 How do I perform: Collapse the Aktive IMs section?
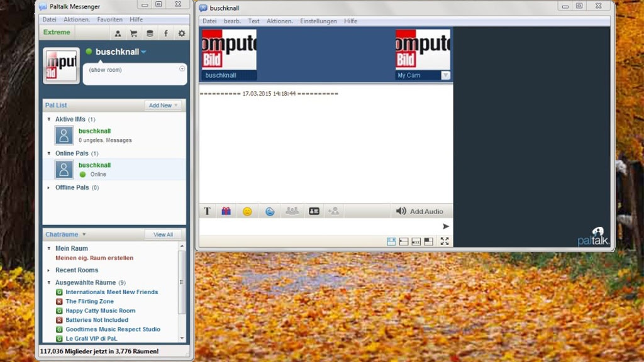coord(50,119)
